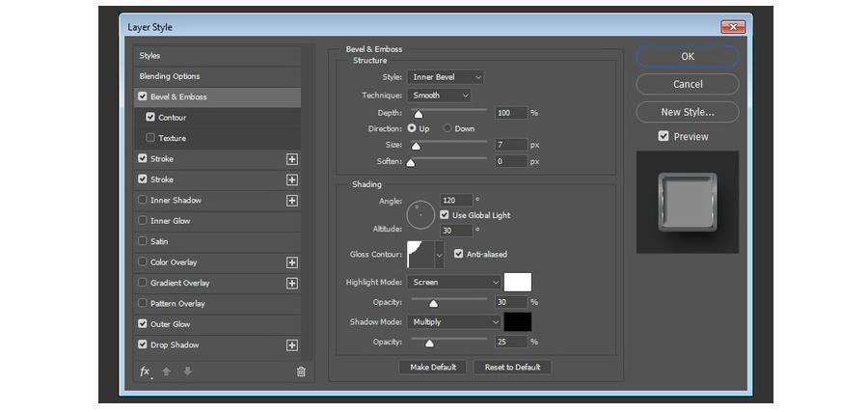Click the Depth value input field
868x412 pixels.
pyautogui.click(x=511, y=113)
